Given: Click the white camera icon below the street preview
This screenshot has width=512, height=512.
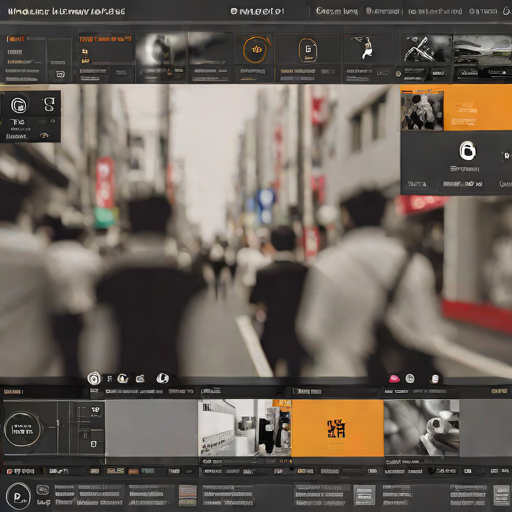Looking at the screenshot, I should 140,379.
